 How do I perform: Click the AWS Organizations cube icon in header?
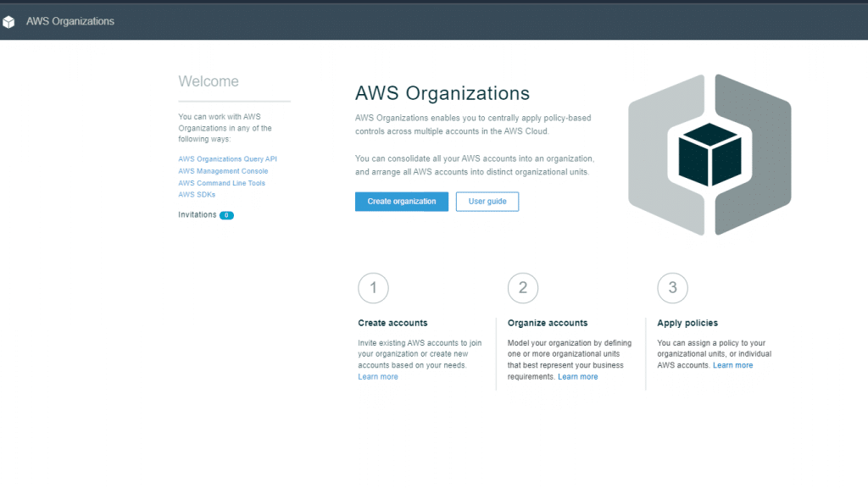8,22
